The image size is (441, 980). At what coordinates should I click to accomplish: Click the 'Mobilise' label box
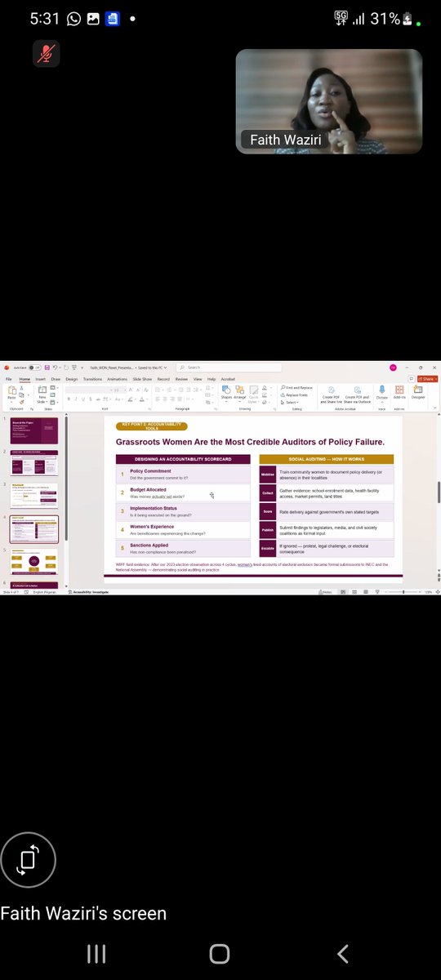point(268,474)
